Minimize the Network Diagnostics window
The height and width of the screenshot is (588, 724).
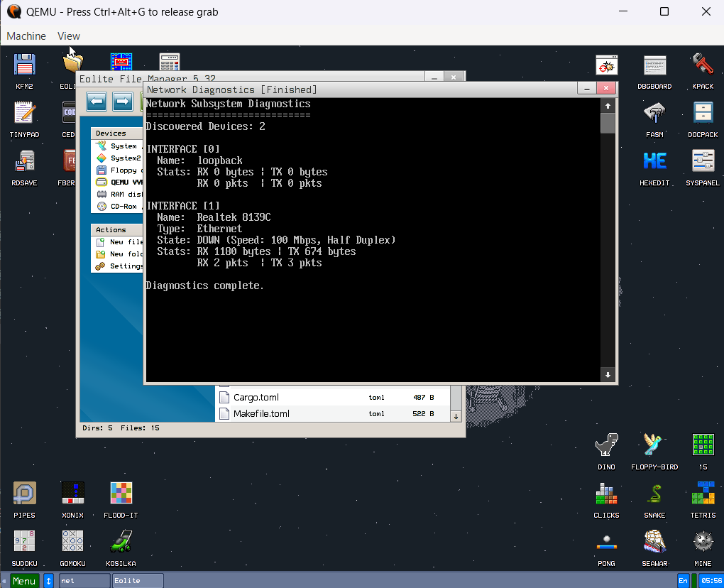586,88
